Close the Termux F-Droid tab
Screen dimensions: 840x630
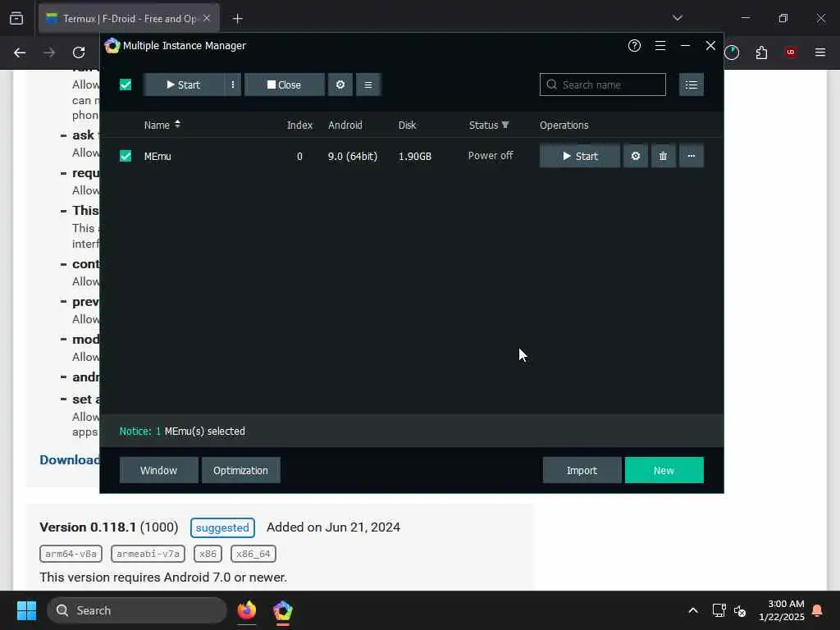pos(207,18)
